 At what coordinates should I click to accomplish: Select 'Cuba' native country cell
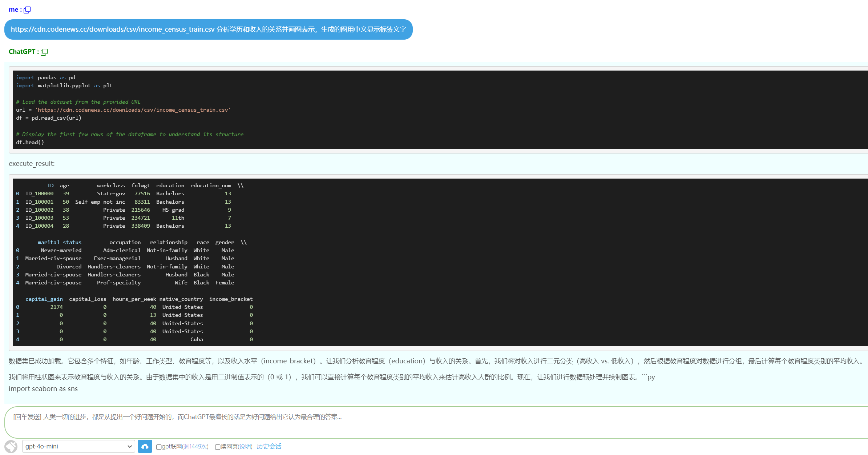pos(197,339)
